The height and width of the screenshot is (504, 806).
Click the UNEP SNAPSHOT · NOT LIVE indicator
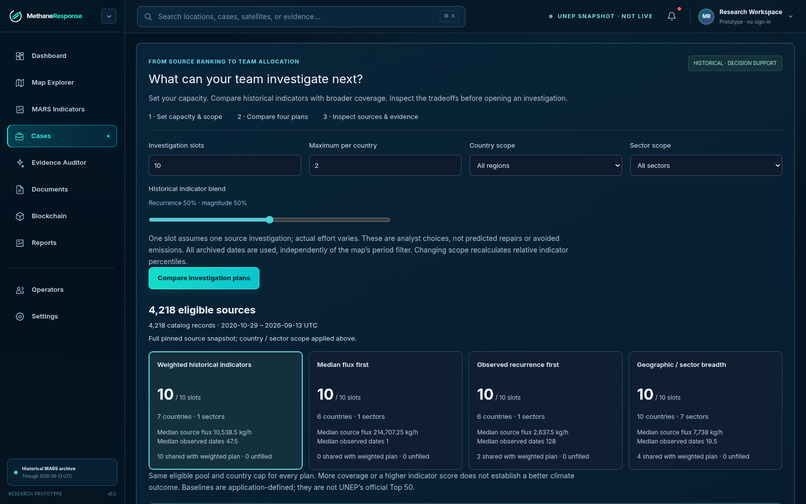pos(600,16)
